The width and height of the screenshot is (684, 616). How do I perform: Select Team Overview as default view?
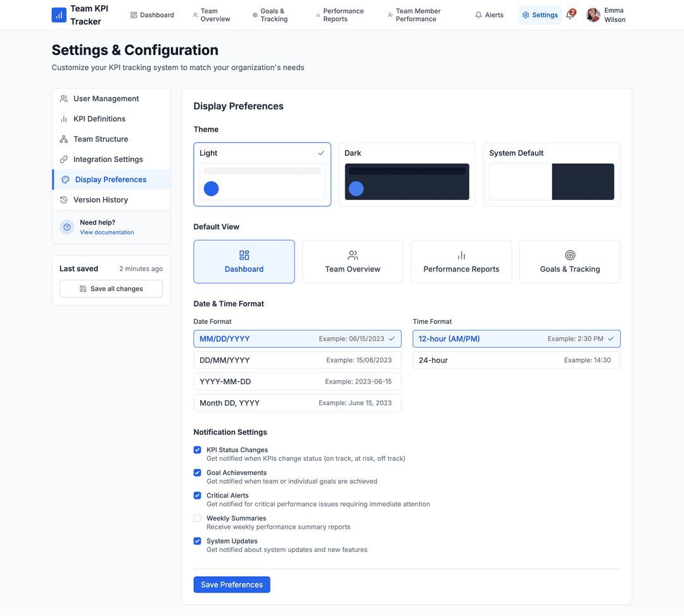click(352, 261)
